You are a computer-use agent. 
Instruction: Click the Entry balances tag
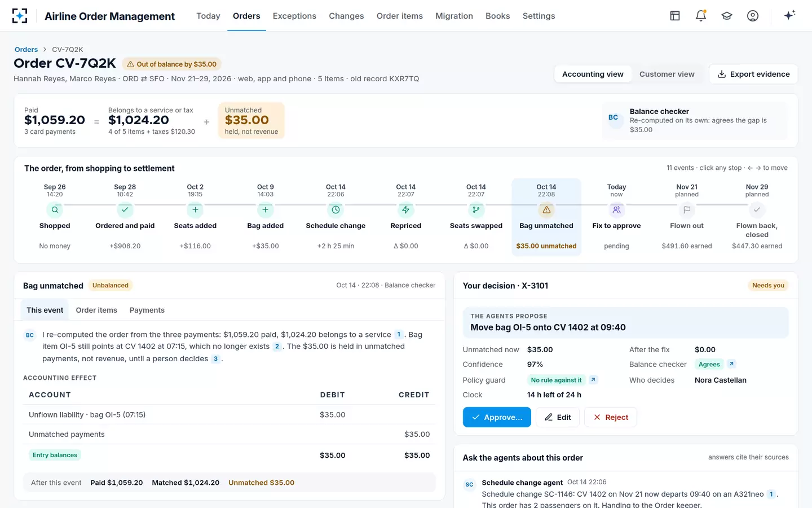pos(55,455)
